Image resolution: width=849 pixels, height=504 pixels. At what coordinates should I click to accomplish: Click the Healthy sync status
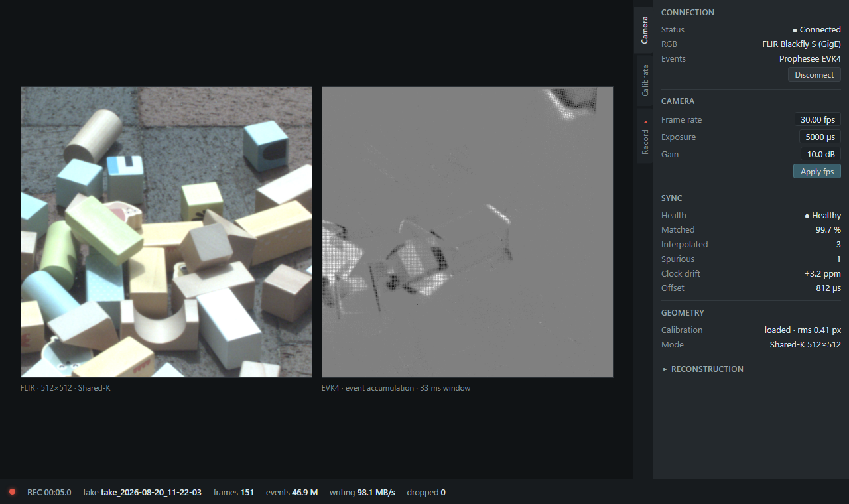pyautogui.click(x=822, y=216)
